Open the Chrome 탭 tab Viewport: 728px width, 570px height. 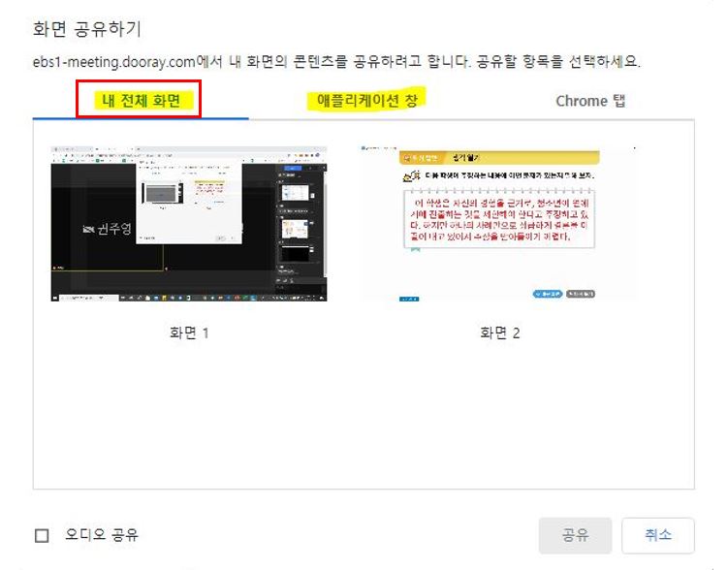point(590,101)
